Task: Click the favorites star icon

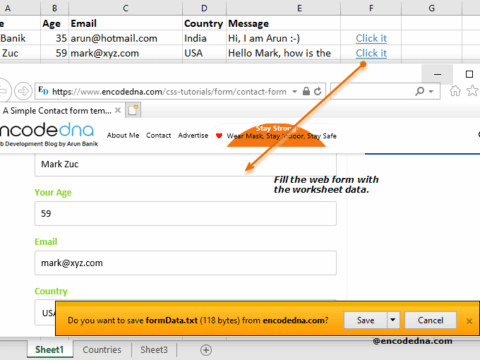Action: coord(473,91)
